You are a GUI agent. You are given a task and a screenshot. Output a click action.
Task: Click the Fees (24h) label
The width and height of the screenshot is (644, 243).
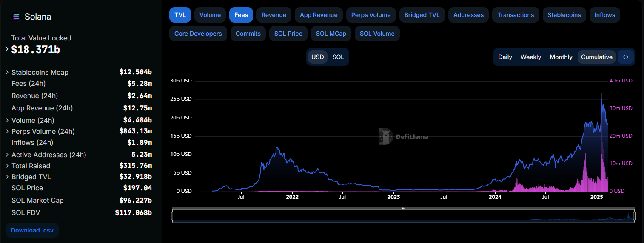click(x=28, y=83)
